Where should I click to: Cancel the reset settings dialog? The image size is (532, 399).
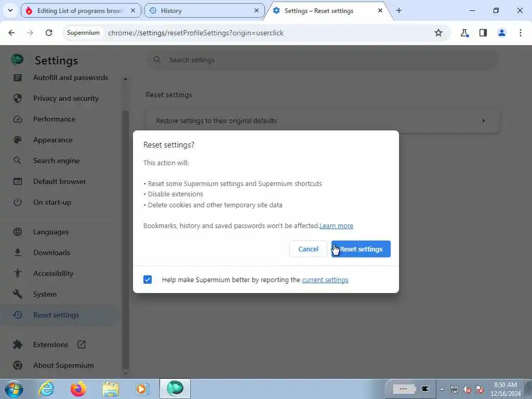pyautogui.click(x=308, y=249)
